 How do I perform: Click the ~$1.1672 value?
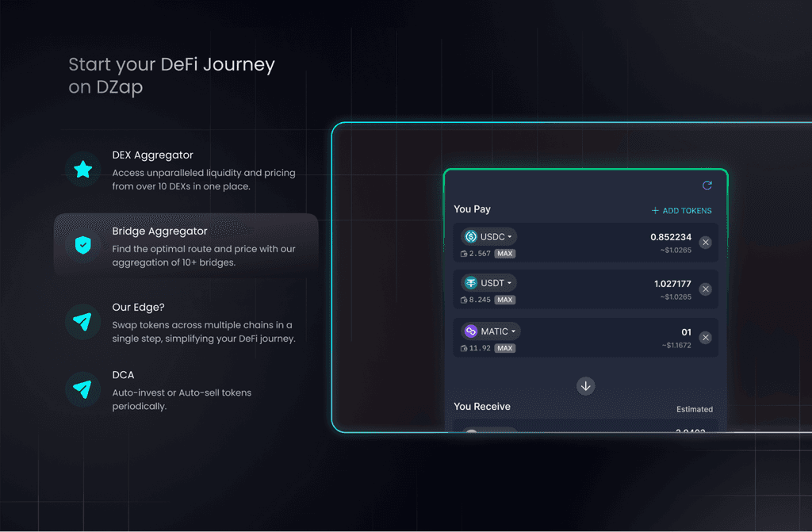point(676,345)
